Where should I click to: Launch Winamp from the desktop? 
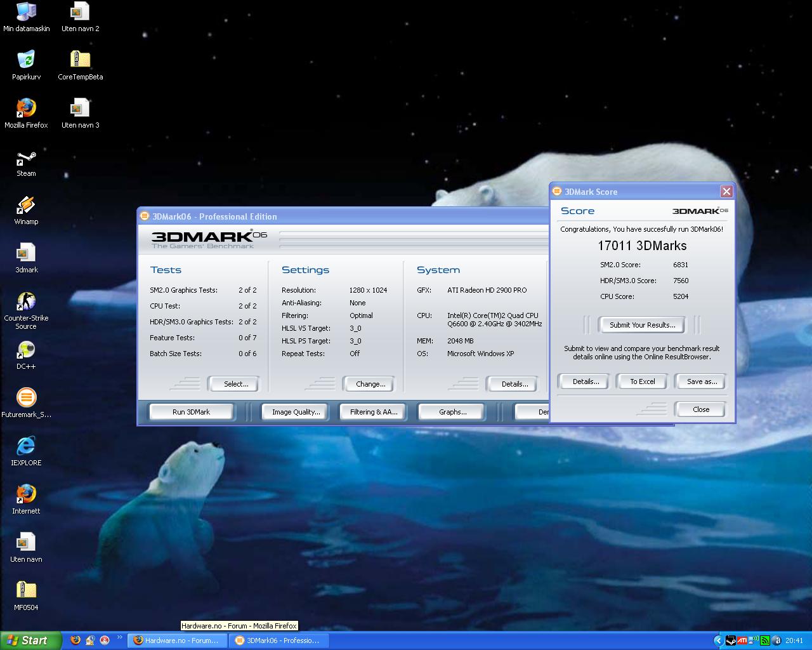26,210
